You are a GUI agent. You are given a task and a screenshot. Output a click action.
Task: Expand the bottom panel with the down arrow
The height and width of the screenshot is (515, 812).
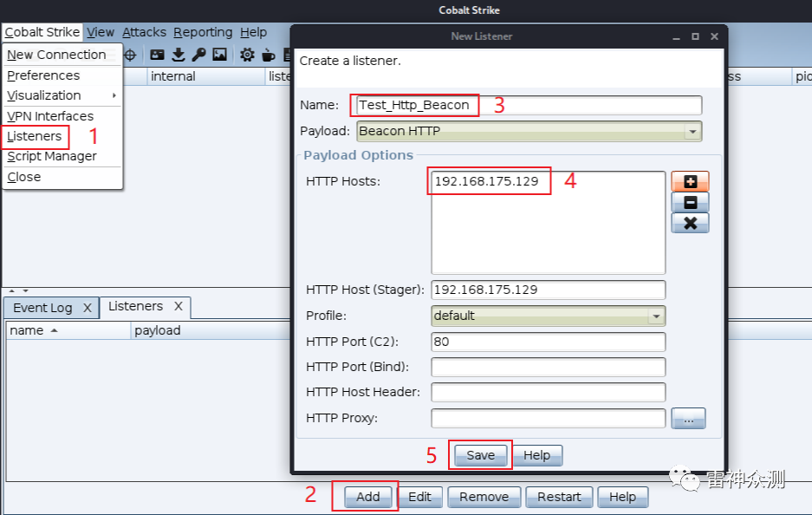25,290
